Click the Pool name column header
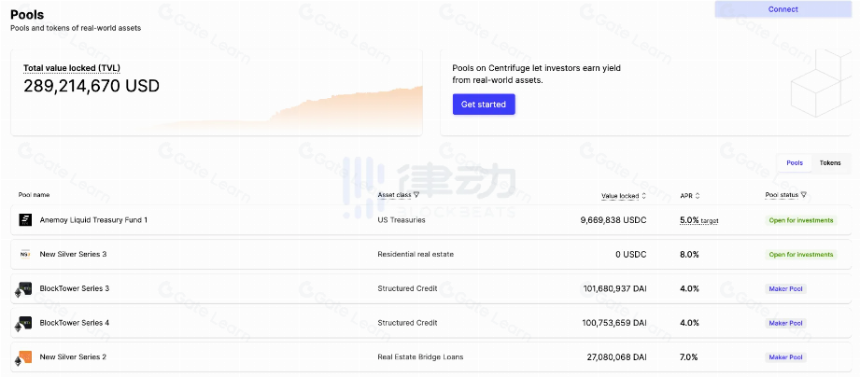860x377 pixels. (x=34, y=195)
